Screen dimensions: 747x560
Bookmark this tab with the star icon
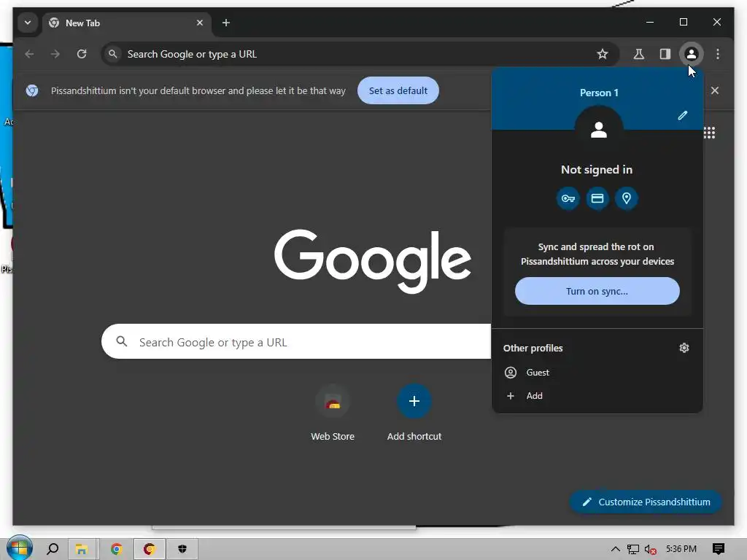point(602,54)
